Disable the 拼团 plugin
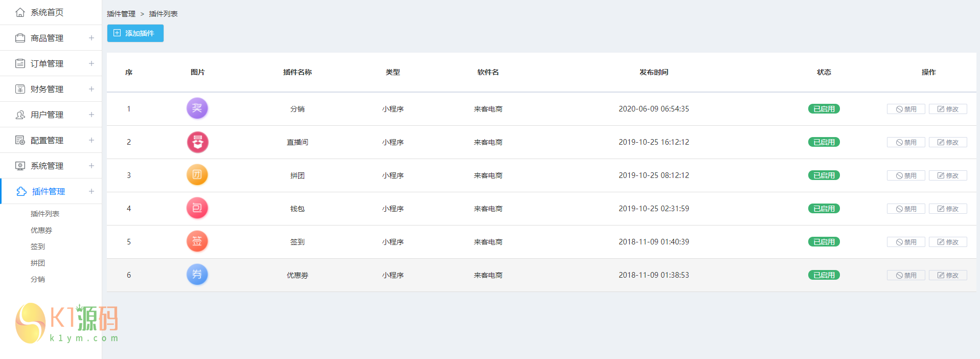 click(906, 175)
